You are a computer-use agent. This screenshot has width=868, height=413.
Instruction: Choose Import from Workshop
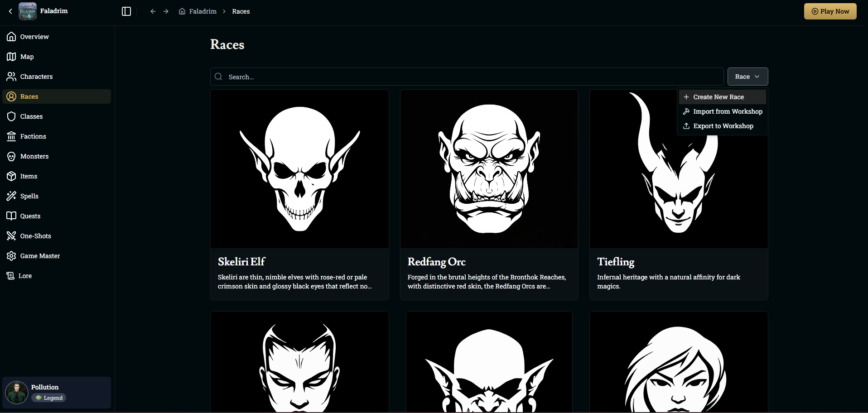(x=728, y=111)
